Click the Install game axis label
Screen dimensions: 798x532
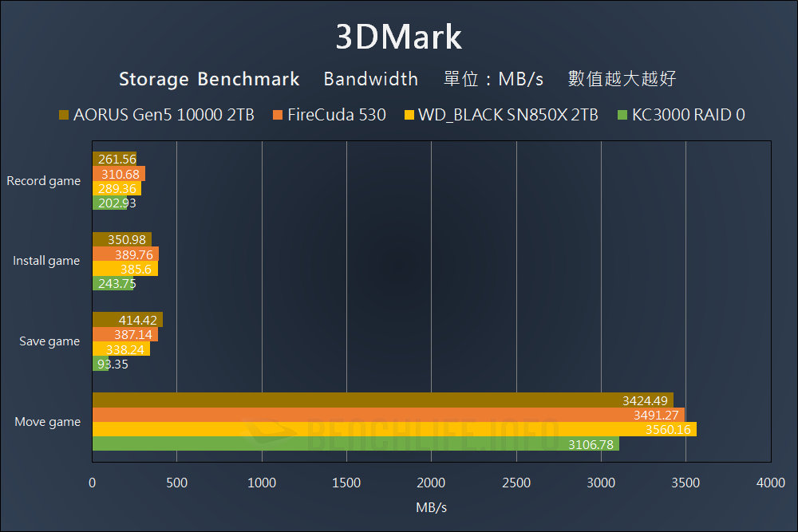(46, 261)
